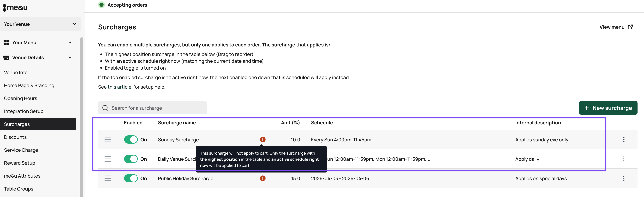644x197 pixels.
Task: Open the three-dot menu for Sunday Surcharge
Action: coord(624,139)
